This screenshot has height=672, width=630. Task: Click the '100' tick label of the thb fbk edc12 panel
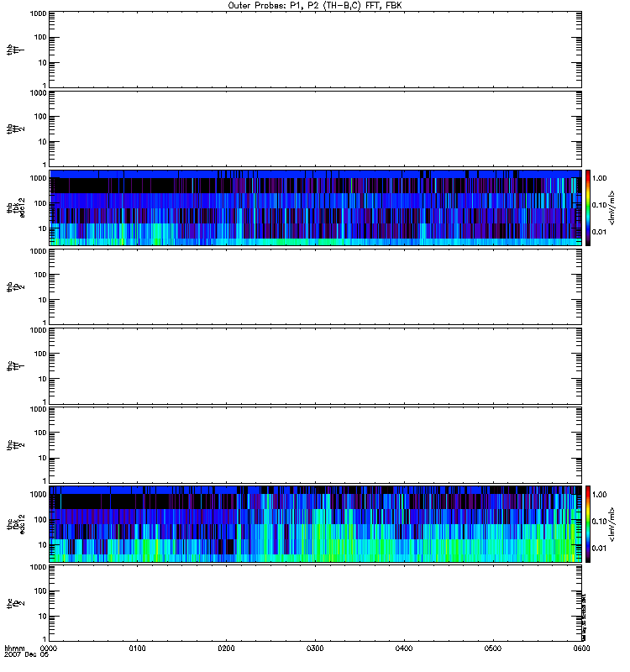[40, 203]
